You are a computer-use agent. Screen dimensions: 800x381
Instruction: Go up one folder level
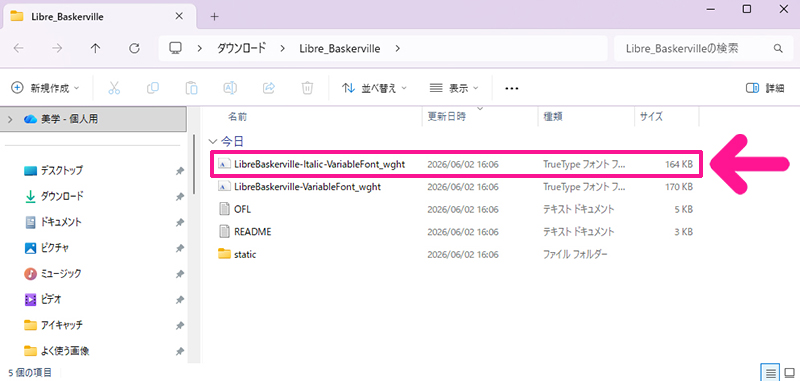pos(95,48)
